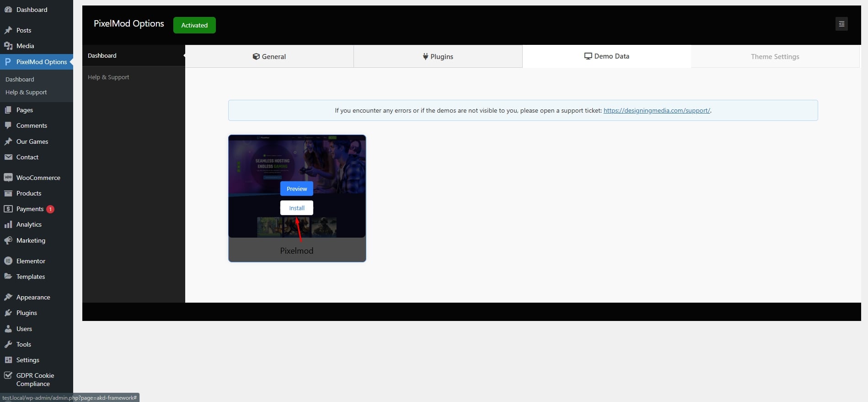Switch to the General tab
This screenshot has width=868, height=402.
[x=269, y=56]
